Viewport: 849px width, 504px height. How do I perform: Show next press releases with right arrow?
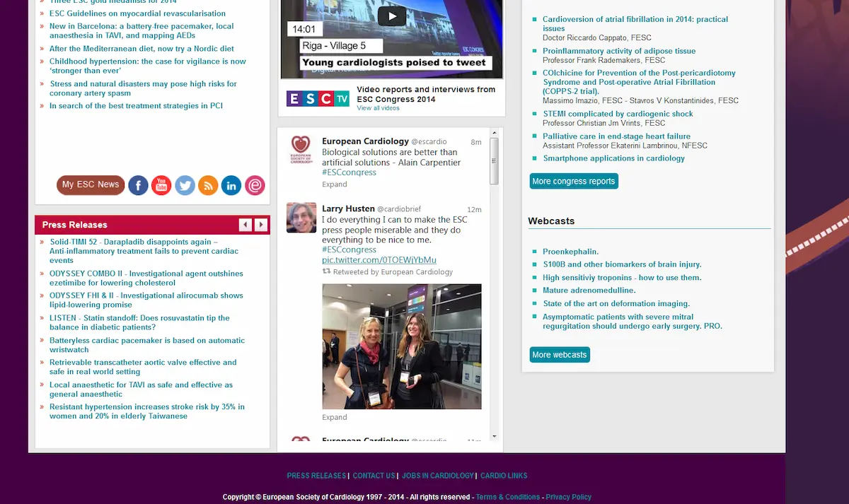[261, 225]
